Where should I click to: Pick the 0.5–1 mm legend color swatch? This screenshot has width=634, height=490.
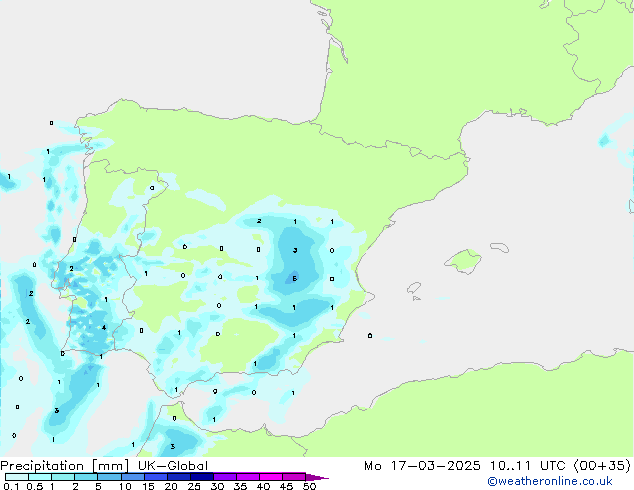(40, 477)
